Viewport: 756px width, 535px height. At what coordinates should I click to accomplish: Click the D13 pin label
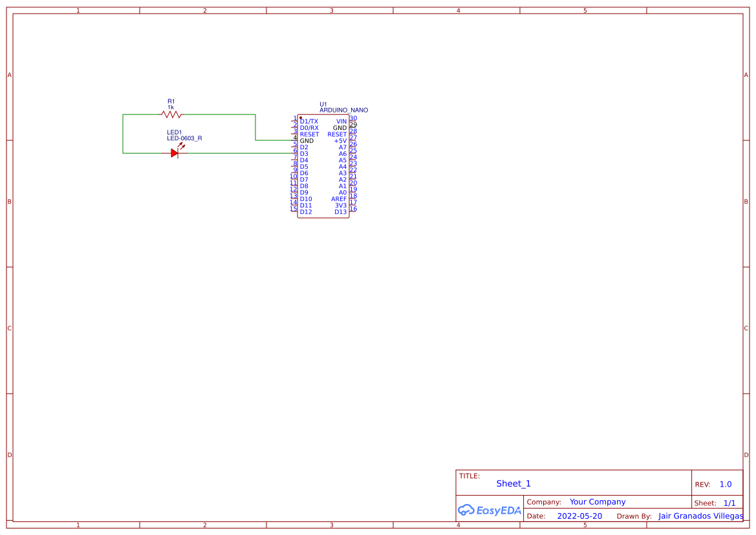click(340, 212)
